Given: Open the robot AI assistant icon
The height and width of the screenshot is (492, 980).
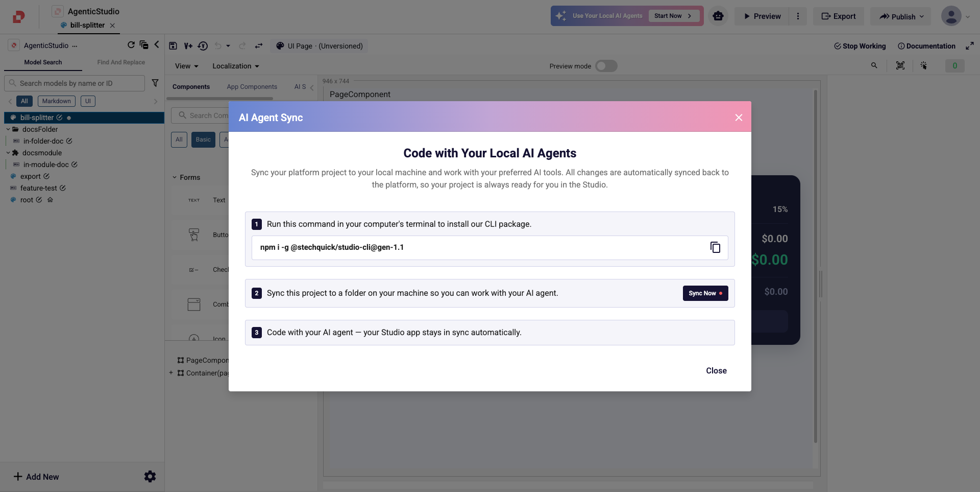Looking at the screenshot, I should click(718, 16).
